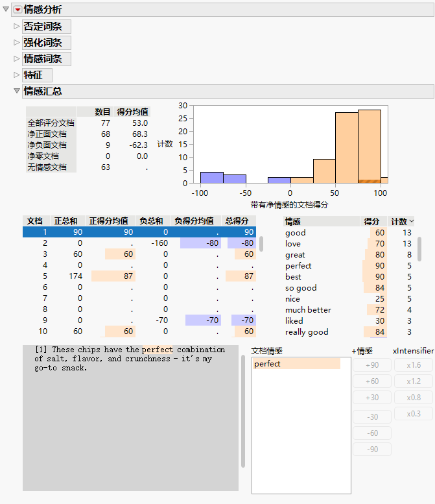The height and width of the screenshot is (504, 435).
Task: Click the 文档 column header
Action: [35, 221]
